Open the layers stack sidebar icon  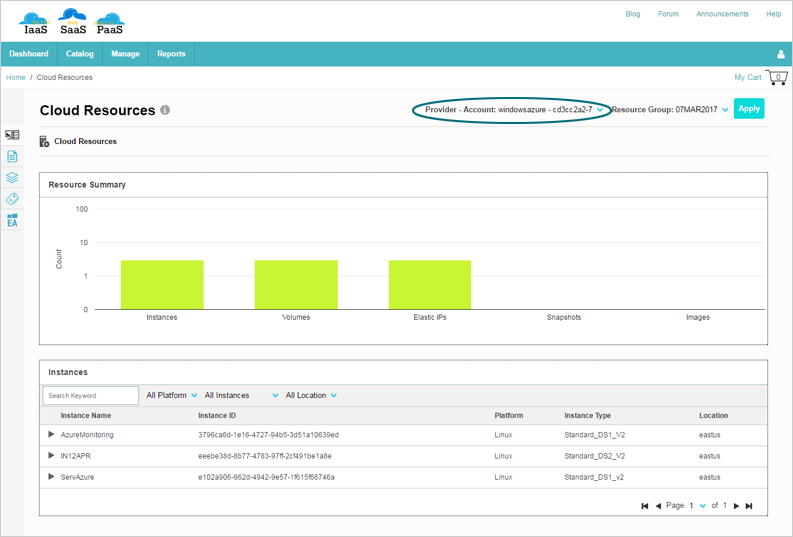12,177
